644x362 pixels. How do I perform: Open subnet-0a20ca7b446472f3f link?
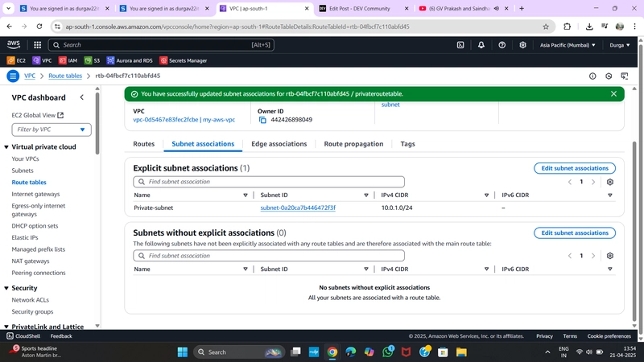pyautogui.click(x=298, y=208)
